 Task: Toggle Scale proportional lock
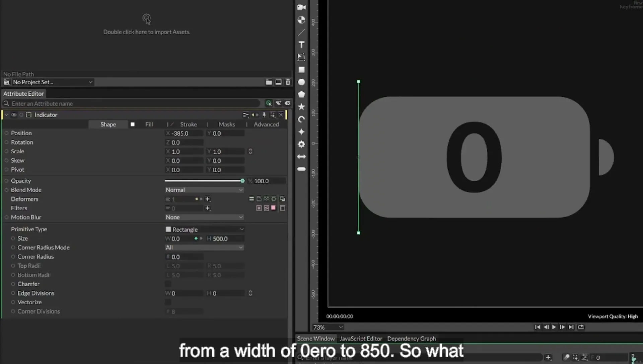(x=250, y=151)
